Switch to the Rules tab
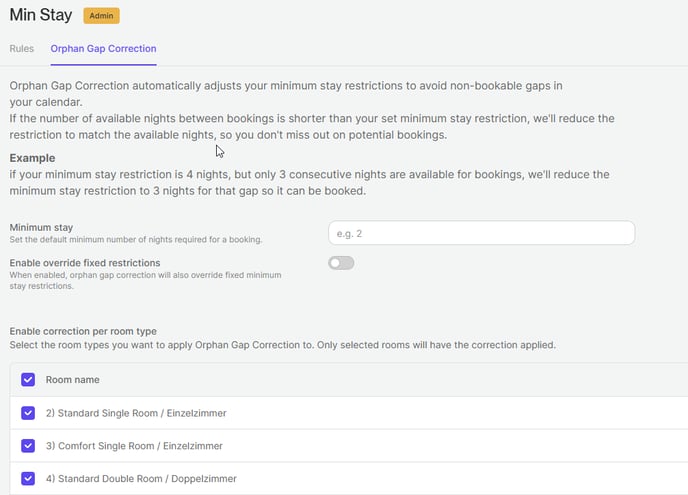This screenshot has width=688, height=495. tap(22, 48)
